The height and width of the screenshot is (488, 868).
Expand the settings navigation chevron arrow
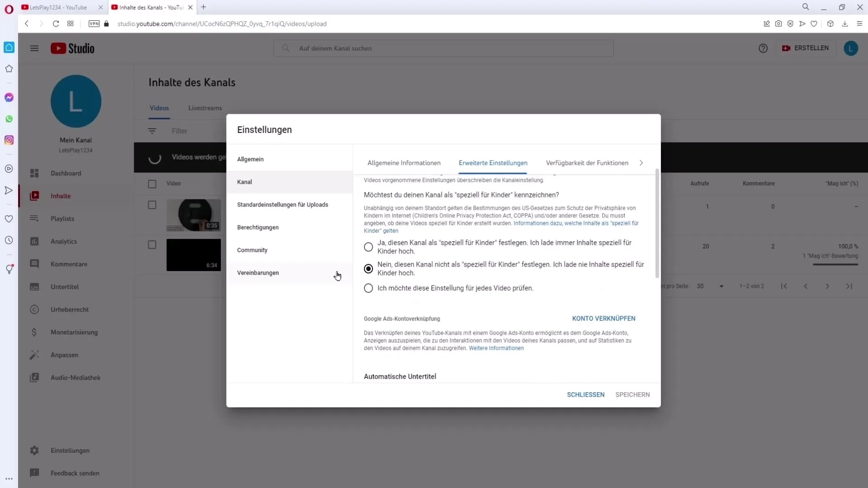pos(642,163)
